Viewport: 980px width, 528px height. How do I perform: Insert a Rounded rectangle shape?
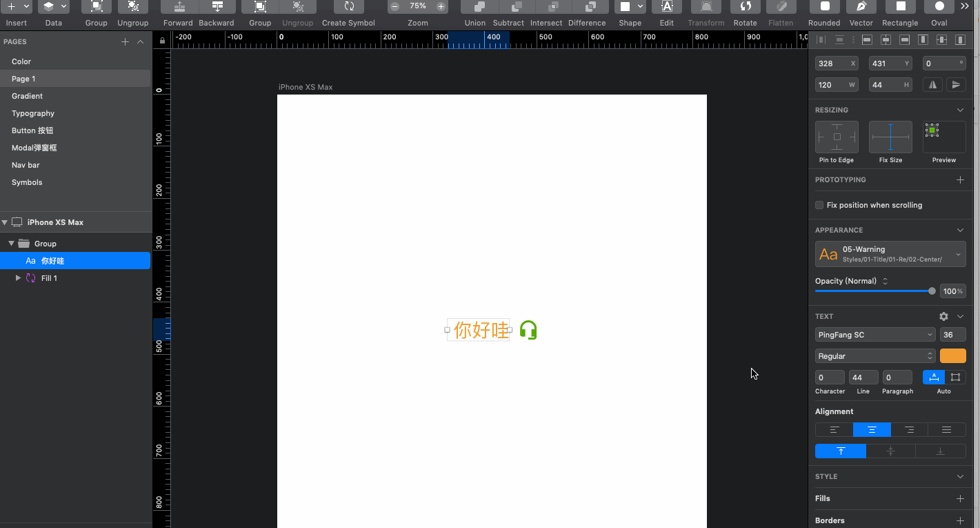point(824,7)
